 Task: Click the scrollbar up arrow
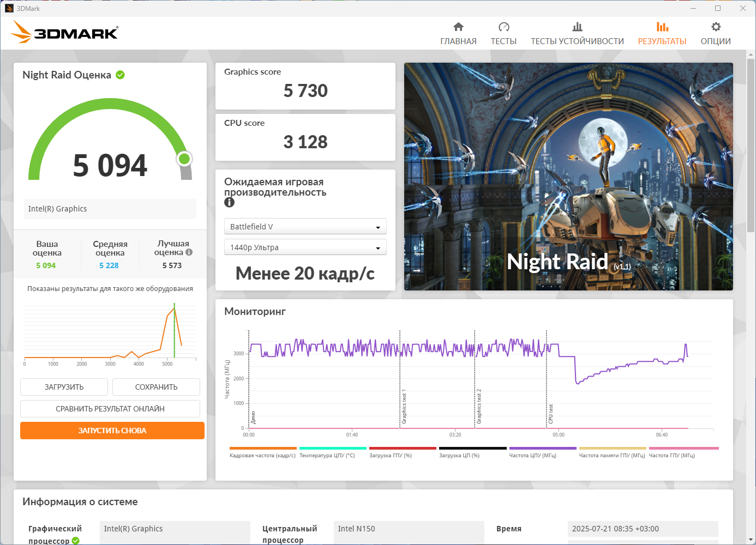click(751, 55)
